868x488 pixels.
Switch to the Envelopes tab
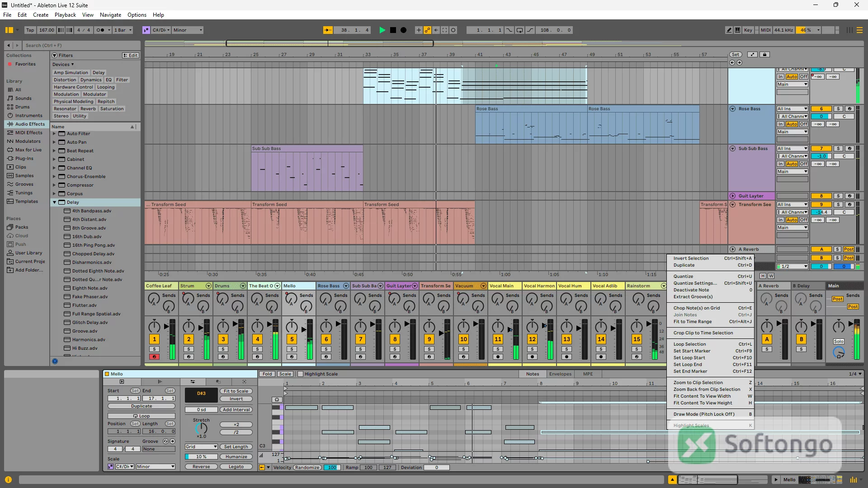tap(560, 374)
